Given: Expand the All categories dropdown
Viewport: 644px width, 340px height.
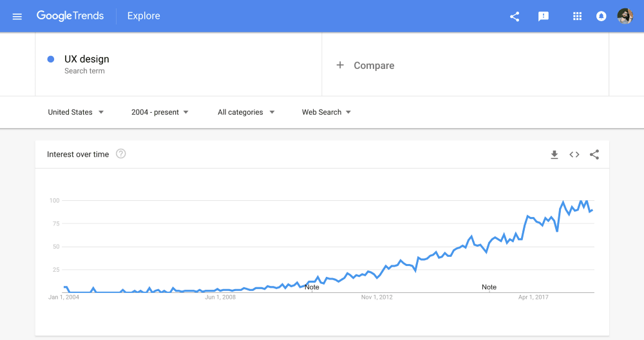Looking at the screenshot, I should 246,112.
